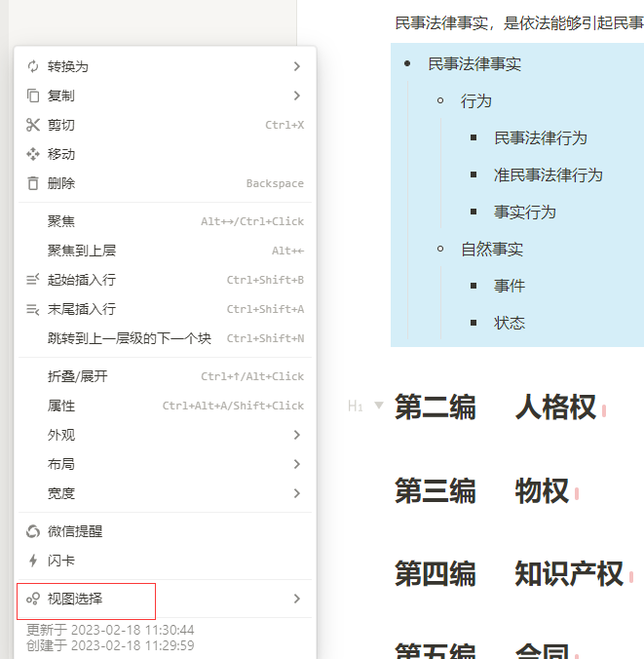This screenshot has width=644, height=659.
Task: Select 聚焦 menu entry
Action: pyautogui.click(x=165, y=221)
